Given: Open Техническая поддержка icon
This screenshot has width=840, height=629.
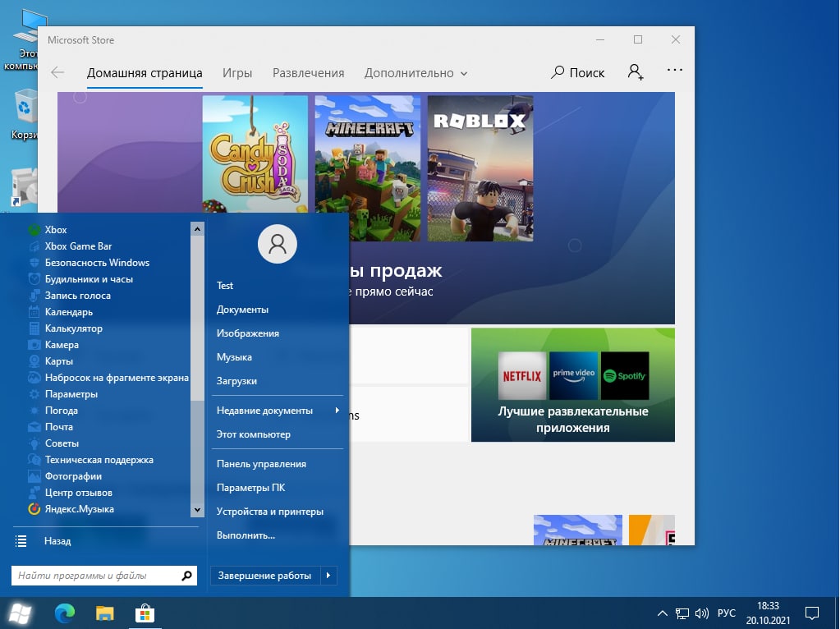Looking at the screenshot, I should (x=34, y=460).
